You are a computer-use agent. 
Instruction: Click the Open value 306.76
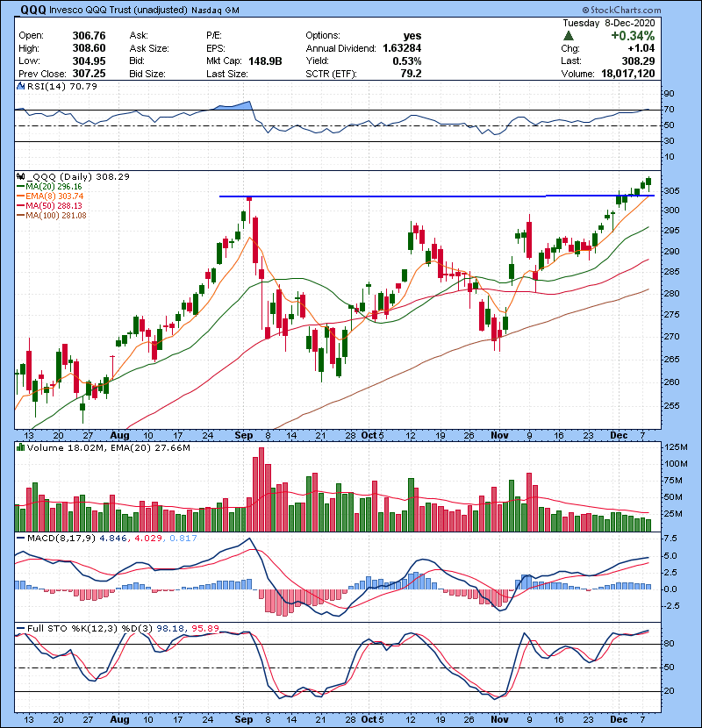[89, 36]
